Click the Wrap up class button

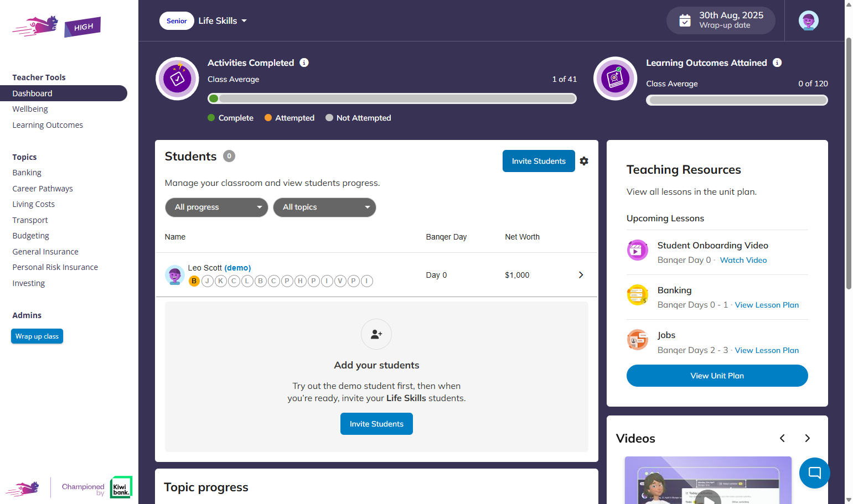[x=37, y=336]
